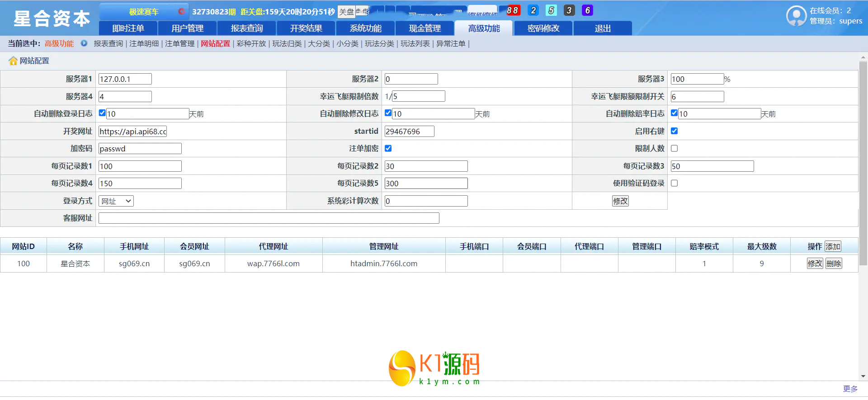The image size is (868, 400).
Task: Open 报表查询 submenu link
Action: [x=108, y=44]
